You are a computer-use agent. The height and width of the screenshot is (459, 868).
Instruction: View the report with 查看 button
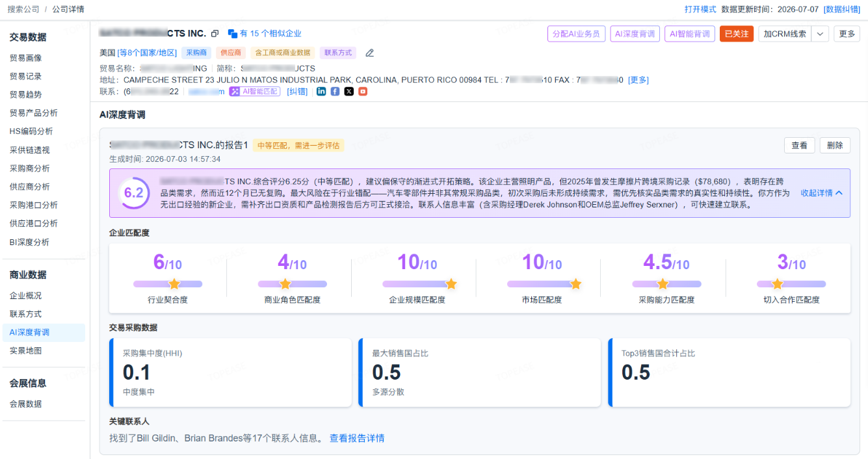[799, 146]
